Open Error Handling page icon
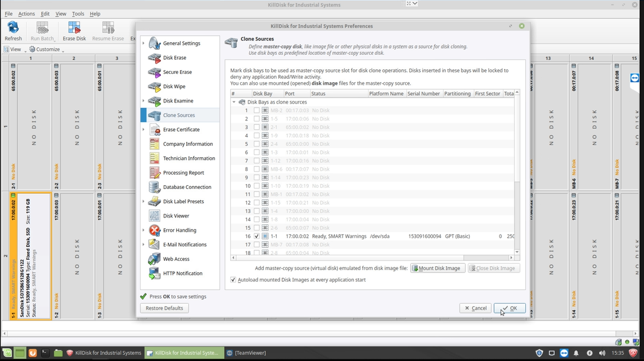The image size is (644, 361). [x=154, y=230]
